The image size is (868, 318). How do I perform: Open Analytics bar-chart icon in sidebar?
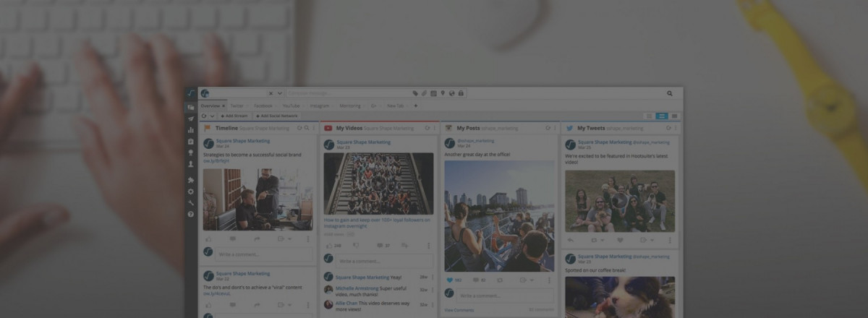pyautogui.click(x=191, y=130)
